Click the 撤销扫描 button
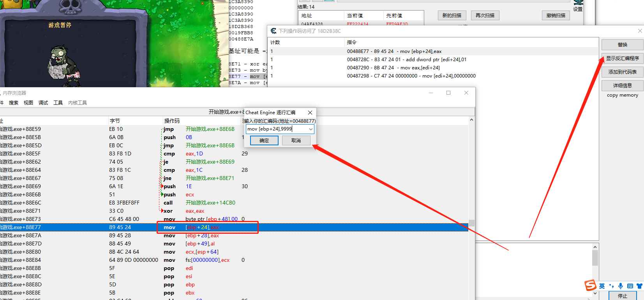Screen dimensions: 644x300 [556, 16]
